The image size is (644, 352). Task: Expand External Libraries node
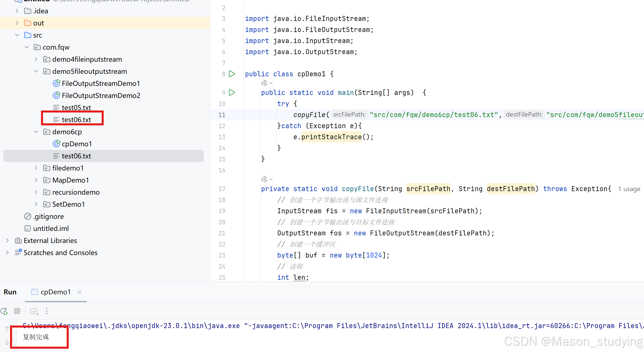coord(7,240)
